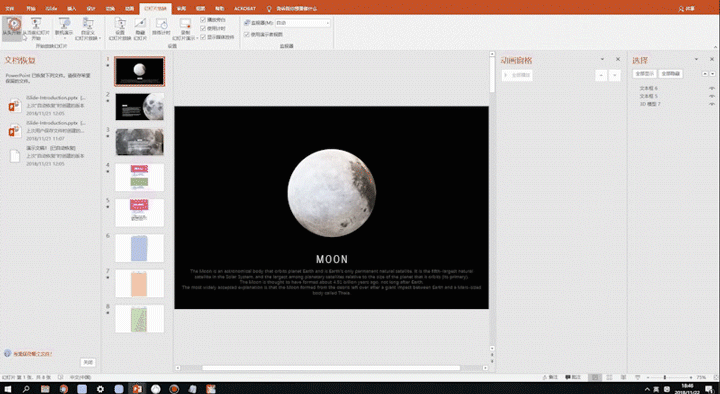Image resolution: width=720 pixels, height=394 pixels.
Task: Open the Home (开始) tab
Action: point(30,8)
